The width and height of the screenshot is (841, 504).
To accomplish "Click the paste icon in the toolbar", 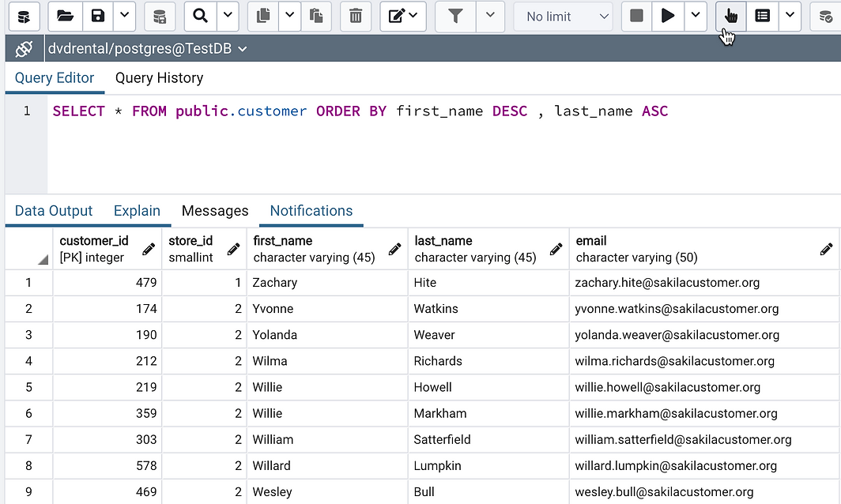I will (316, 16).
